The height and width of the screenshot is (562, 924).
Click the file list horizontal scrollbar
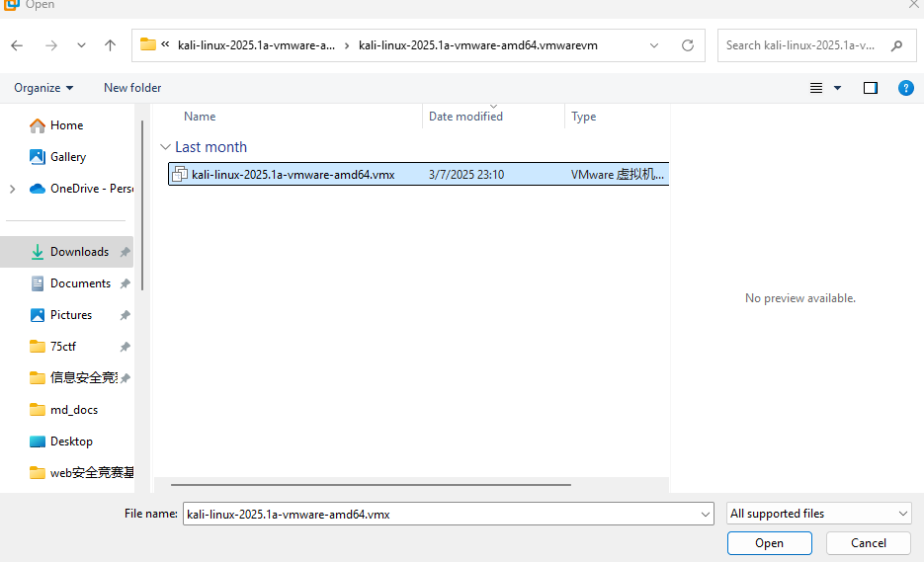coord(371,485)
